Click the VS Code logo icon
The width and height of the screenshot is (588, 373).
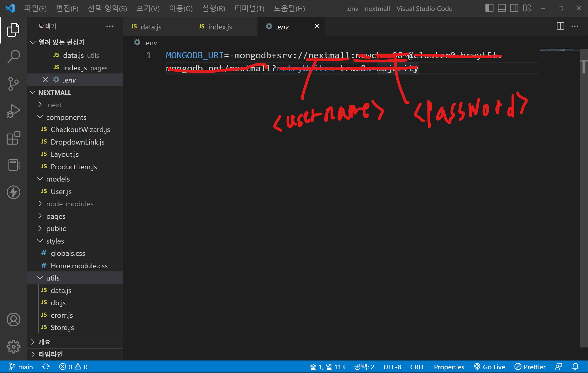(10, 8)
